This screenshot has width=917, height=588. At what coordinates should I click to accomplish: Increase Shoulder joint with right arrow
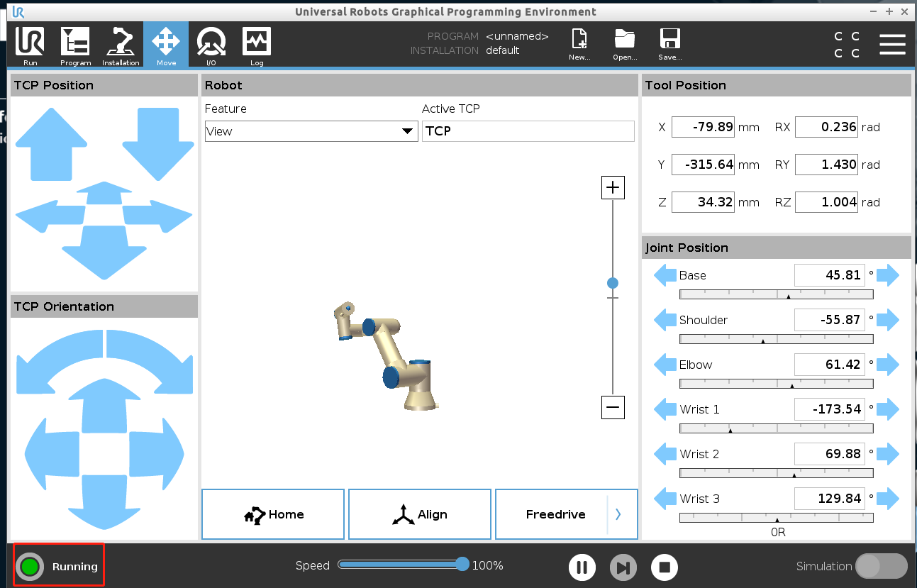point(887,320)
